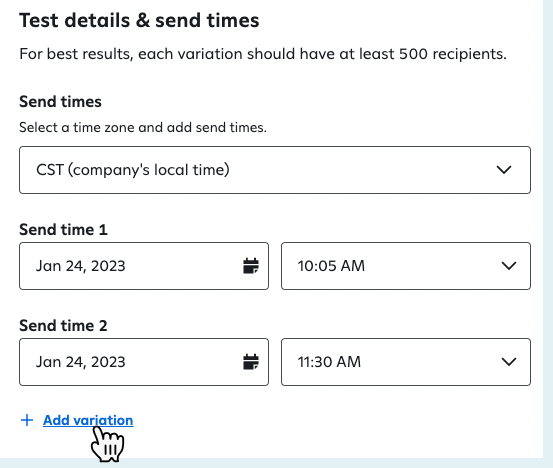Open the CST company's local time dropdown
This screenshot has height=468, width=553.
pyautogui.click(x=275, y=170)
